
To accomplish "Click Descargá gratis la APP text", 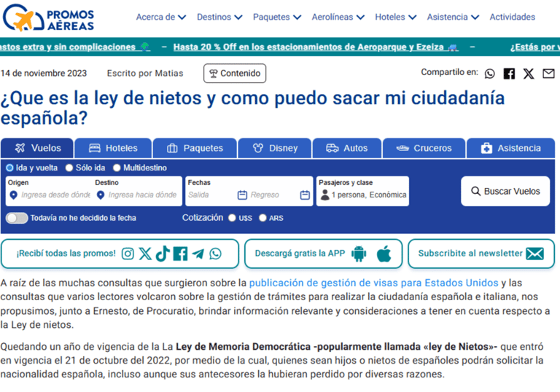I will [x=300, y=254].
